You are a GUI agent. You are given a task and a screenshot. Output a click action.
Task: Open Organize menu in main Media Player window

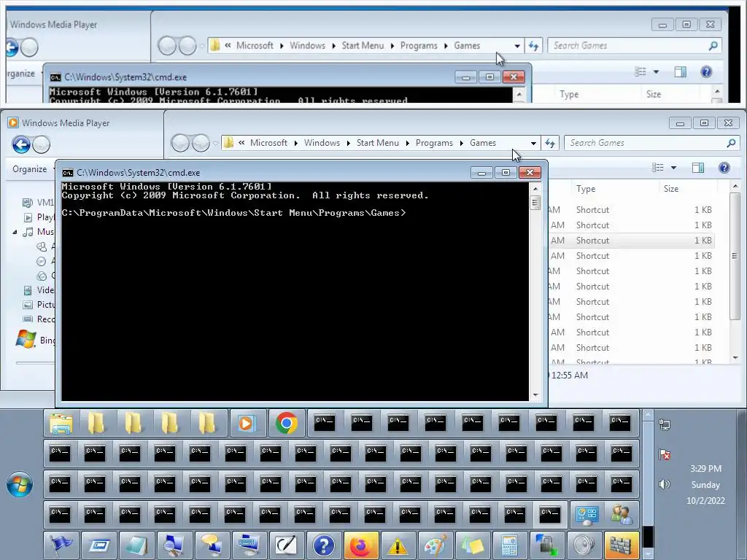pos(29,169)
